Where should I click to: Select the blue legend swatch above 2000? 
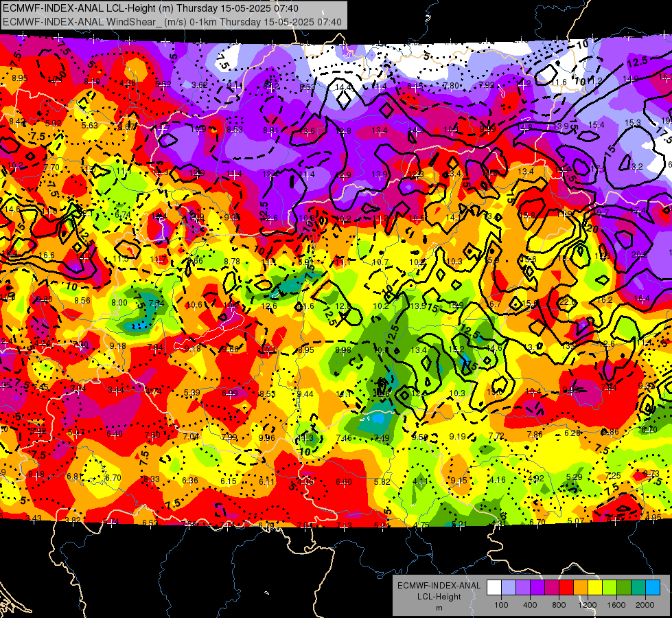(653, 587)
